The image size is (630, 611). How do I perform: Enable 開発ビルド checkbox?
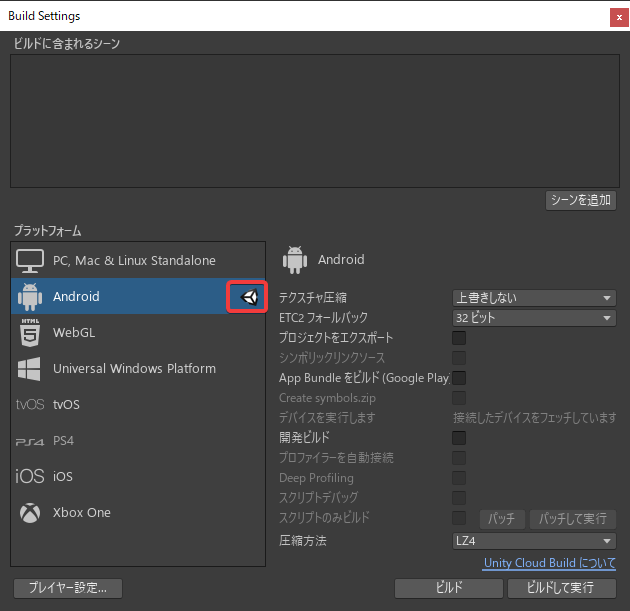(459, 437)
